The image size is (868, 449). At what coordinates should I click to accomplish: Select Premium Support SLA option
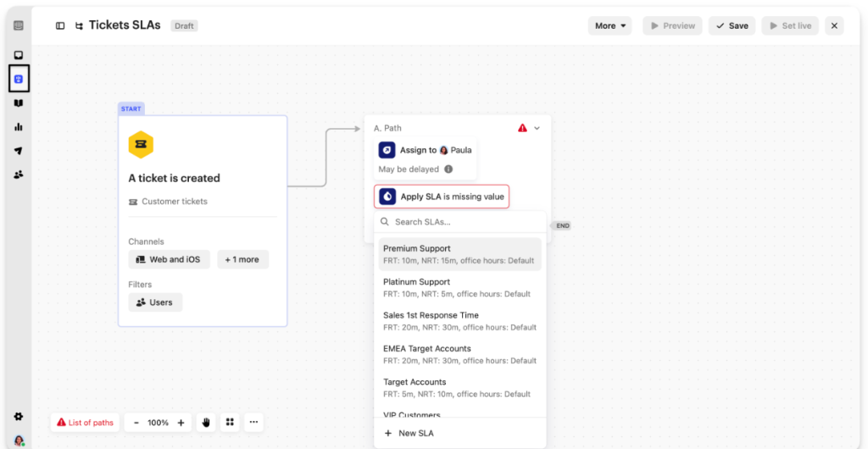[x=459, y=254]
